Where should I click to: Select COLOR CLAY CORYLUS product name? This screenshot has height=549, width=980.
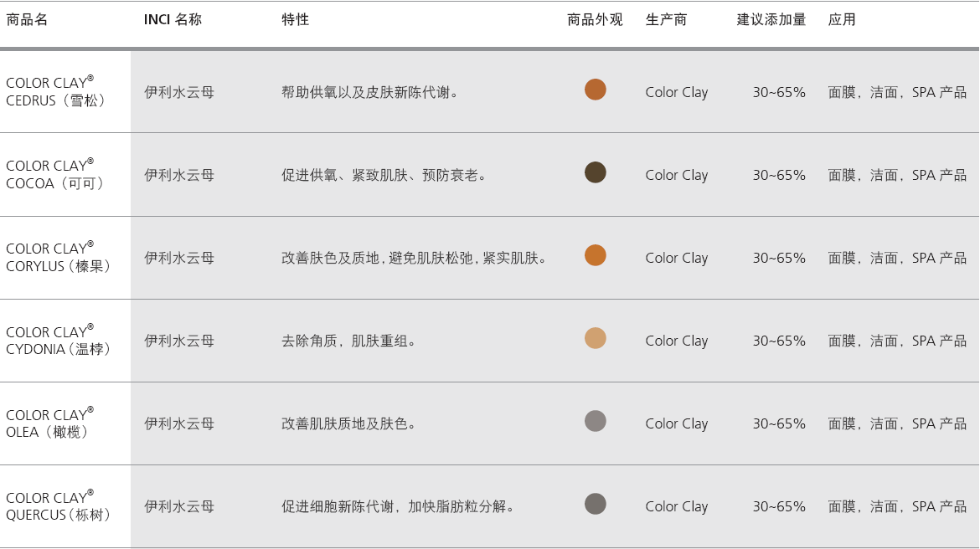(57, 258)
